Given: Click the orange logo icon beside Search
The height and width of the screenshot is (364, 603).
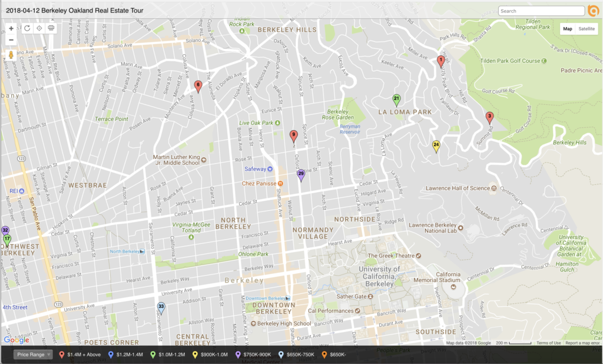Looking at the screenshot, I should (x=594, y=11).
